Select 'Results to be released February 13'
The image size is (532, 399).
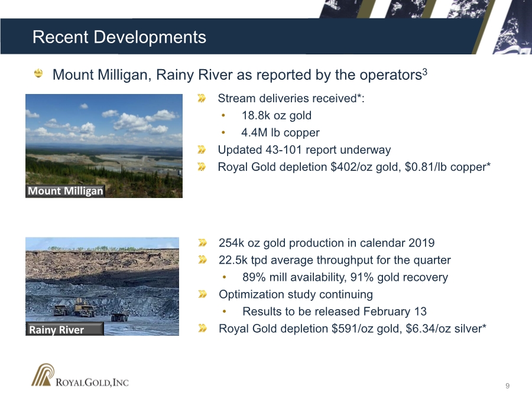pos(335,312)
